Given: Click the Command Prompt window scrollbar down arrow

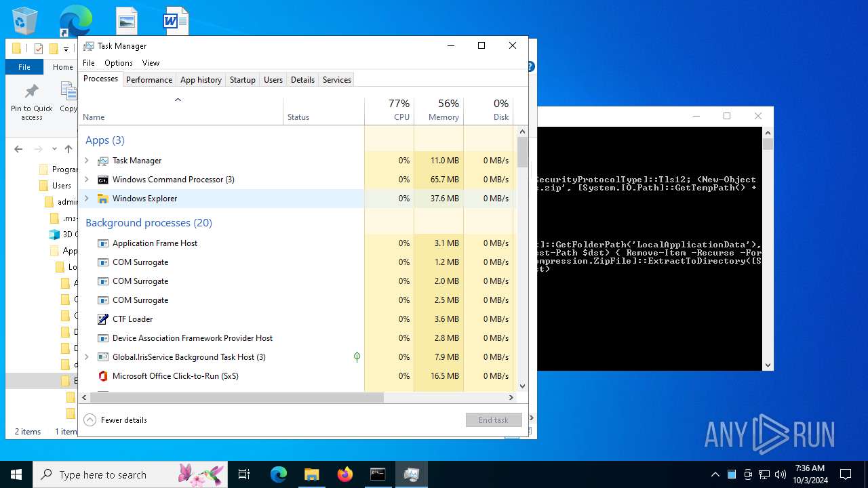Looking at the screenshot, I should (768, 365).
